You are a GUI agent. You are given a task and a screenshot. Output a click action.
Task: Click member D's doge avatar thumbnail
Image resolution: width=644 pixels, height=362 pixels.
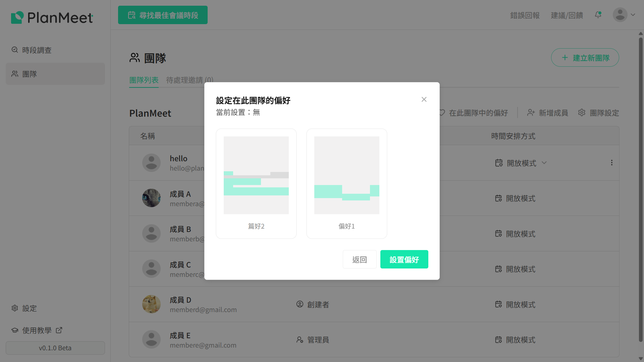pyautogui.click(x=151, y=304)
